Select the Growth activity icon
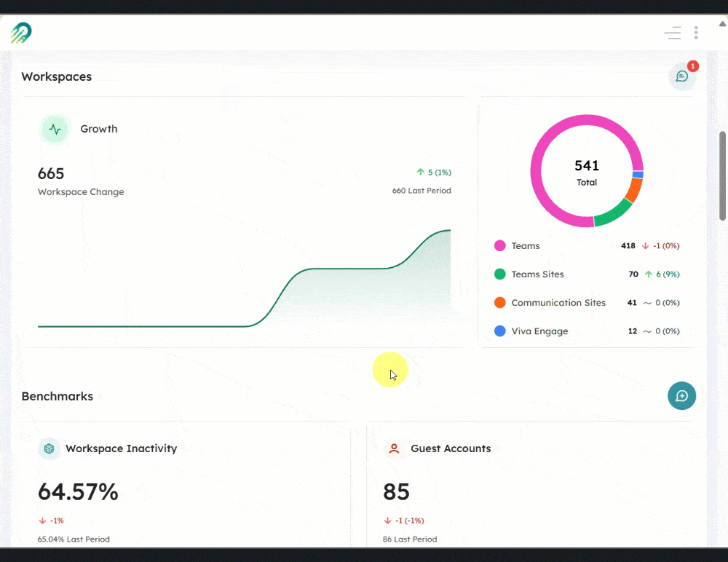Viewport: 728px width, 562px height. (x=54, y=129)
